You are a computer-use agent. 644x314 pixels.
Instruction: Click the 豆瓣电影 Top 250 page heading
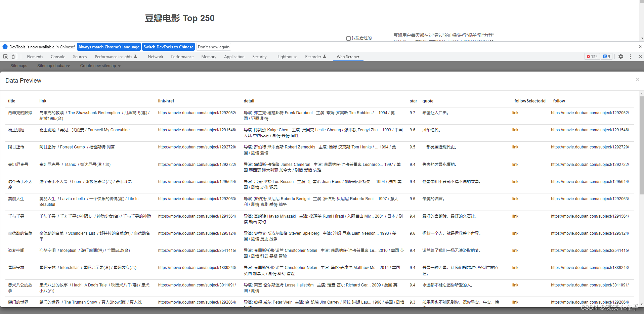click(x=180, y=18)
